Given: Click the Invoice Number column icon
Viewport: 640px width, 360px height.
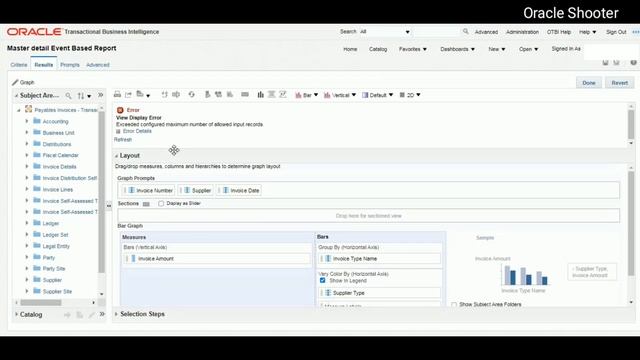Looking at the screenshot, I should 131,190.
